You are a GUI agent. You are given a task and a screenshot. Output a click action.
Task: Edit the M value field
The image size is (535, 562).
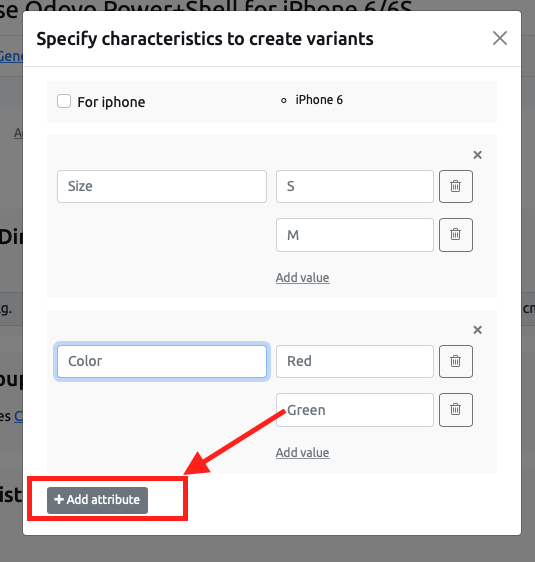coord(355,235)
